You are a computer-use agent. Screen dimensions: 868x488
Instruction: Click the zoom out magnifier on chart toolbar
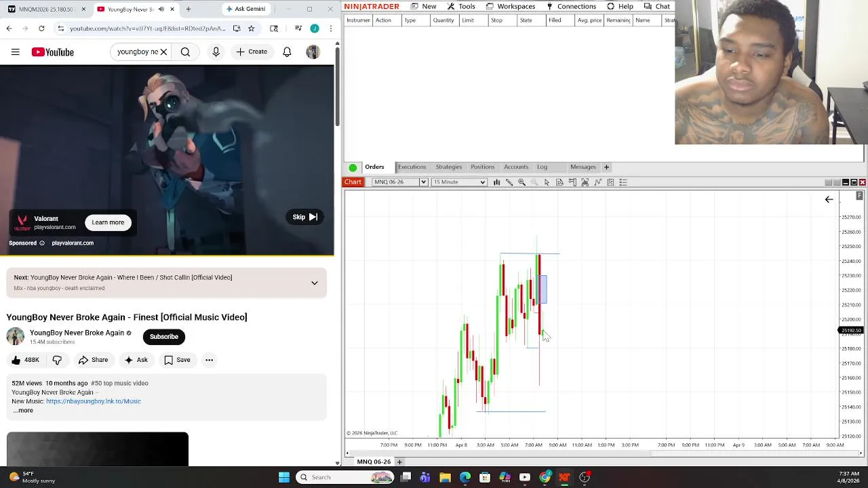[534, 182]
